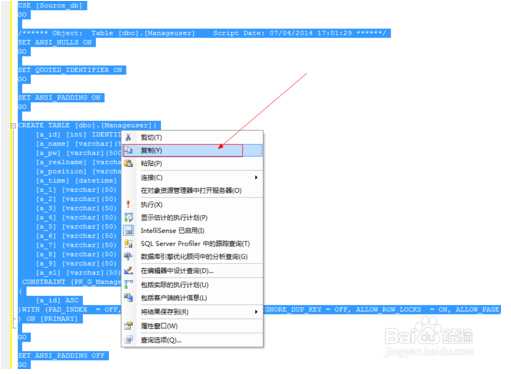The width and height of the screenshot is (511, 374).
Task: Click the clipboard Paste icon beside 粘贴(P)
Action: (x=128, y=163)
